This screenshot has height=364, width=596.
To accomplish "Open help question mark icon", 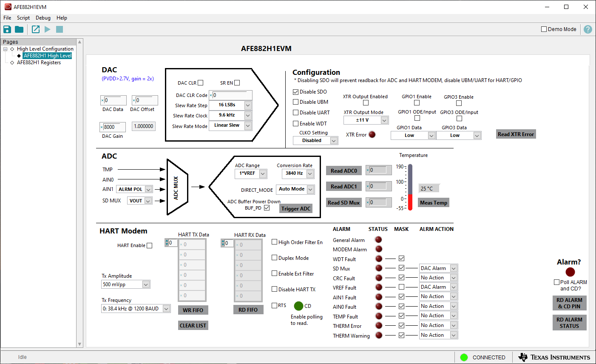I will click(x=588, y=29).
